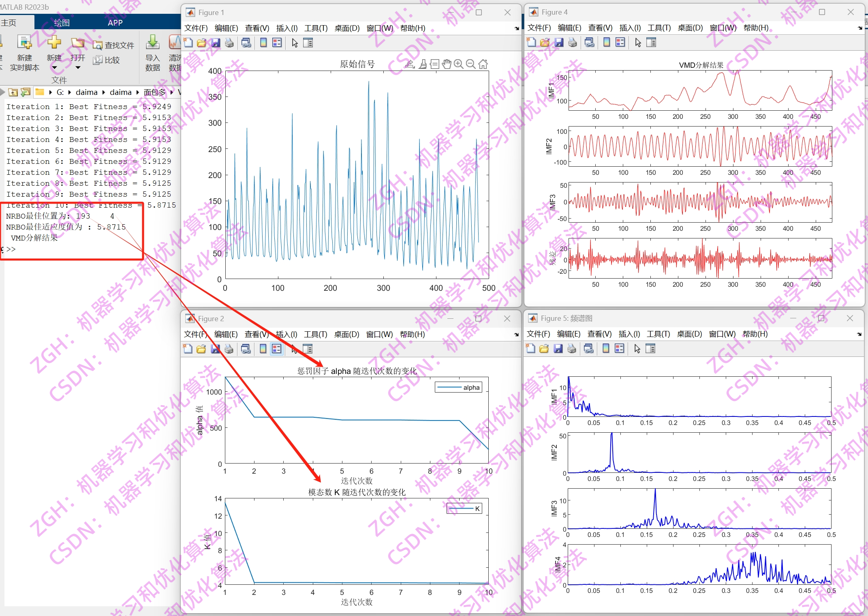Toggle Insert Legend button in Figure 2
Image resolution: width=868 pixels, height=616 pixels.
[277, 349]
